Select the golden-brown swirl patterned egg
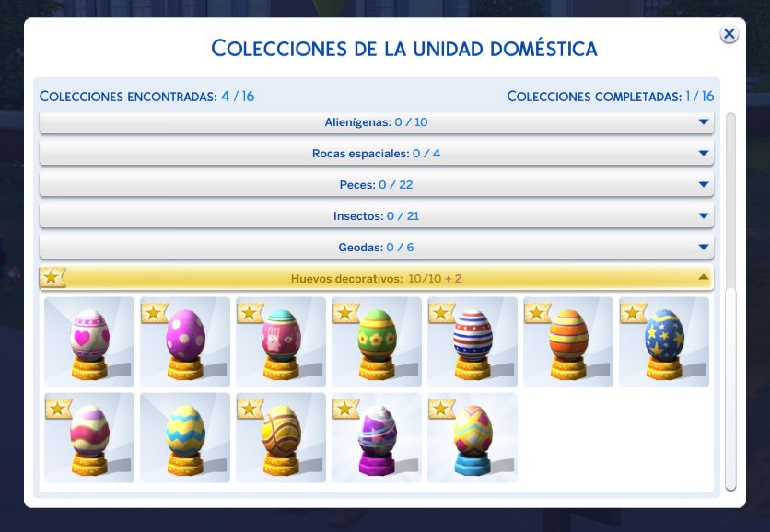770x532 pixels. point(281,436)
